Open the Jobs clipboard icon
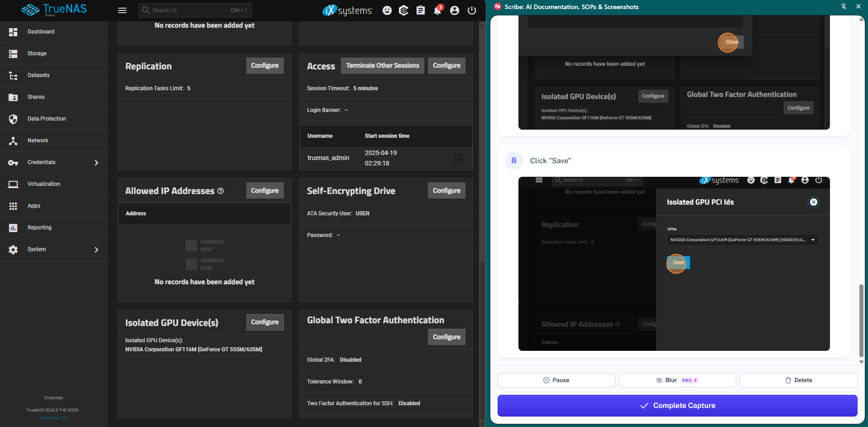The image size is (868, 427). [421, 10]
